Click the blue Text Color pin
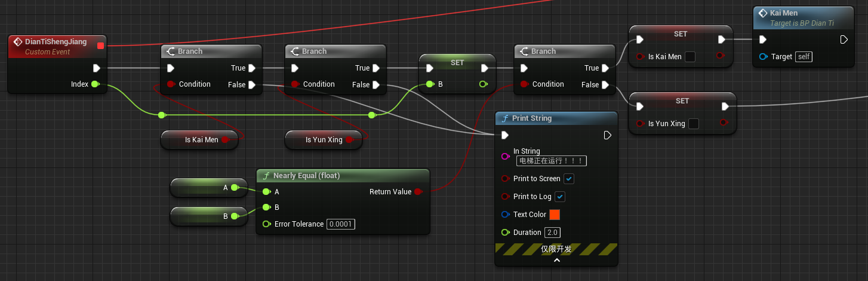The image size is (868, 281). (506, 215)
